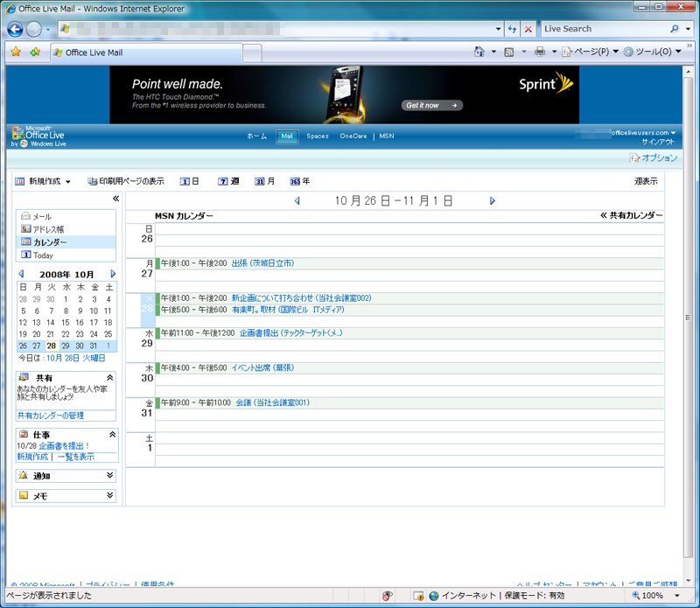Click 一覧を表示 in tasks panel

tap(76, 457)
